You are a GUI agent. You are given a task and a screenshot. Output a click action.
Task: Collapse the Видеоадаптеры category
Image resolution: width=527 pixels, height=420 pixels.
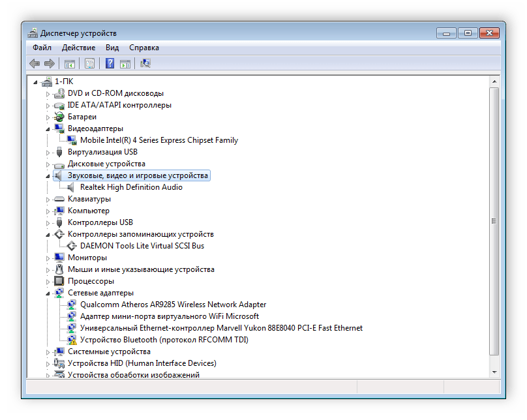tap(48, 129)
